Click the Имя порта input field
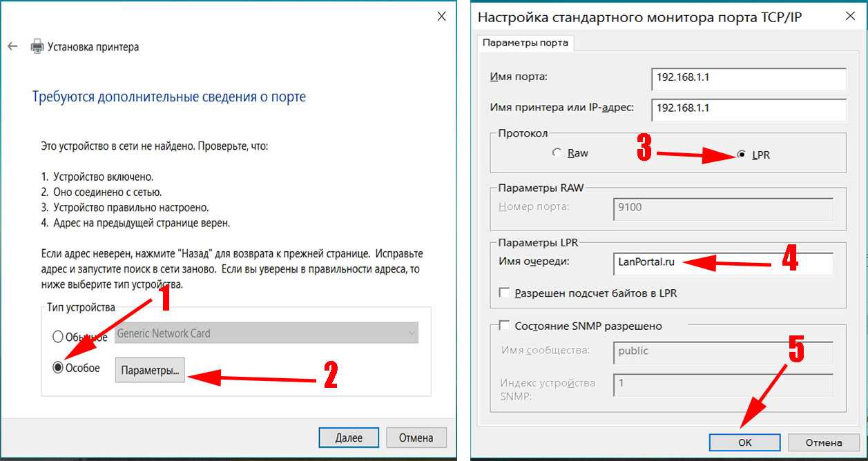 point(749,78)
